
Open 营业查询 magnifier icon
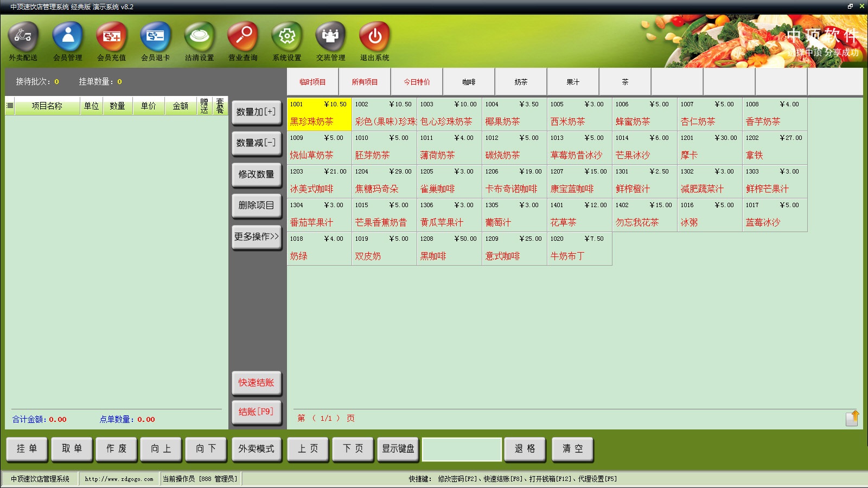coord(242,37)
